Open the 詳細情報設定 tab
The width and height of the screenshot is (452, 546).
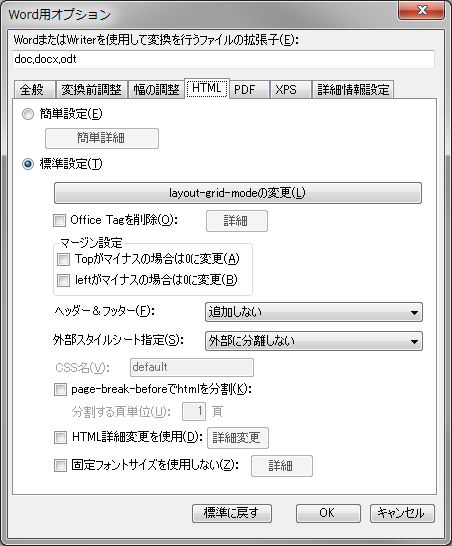click(x=353, y=90)
